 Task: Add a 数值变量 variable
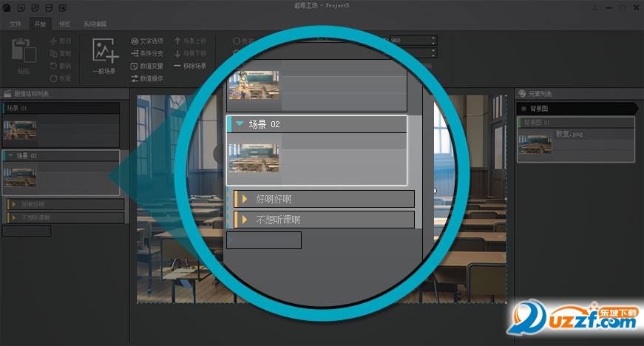[146, 66]
